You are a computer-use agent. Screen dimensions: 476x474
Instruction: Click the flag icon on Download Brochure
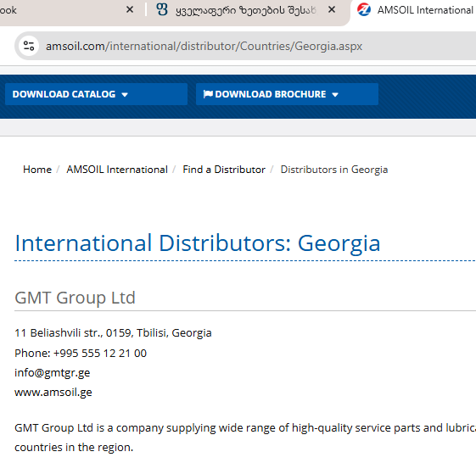click(x=208, y=94)
